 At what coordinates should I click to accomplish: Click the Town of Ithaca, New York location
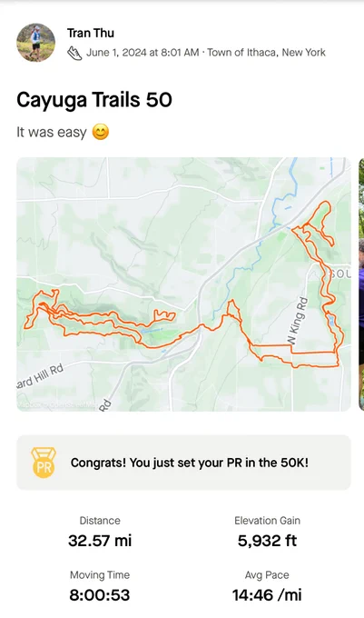[x=266, y=53]
